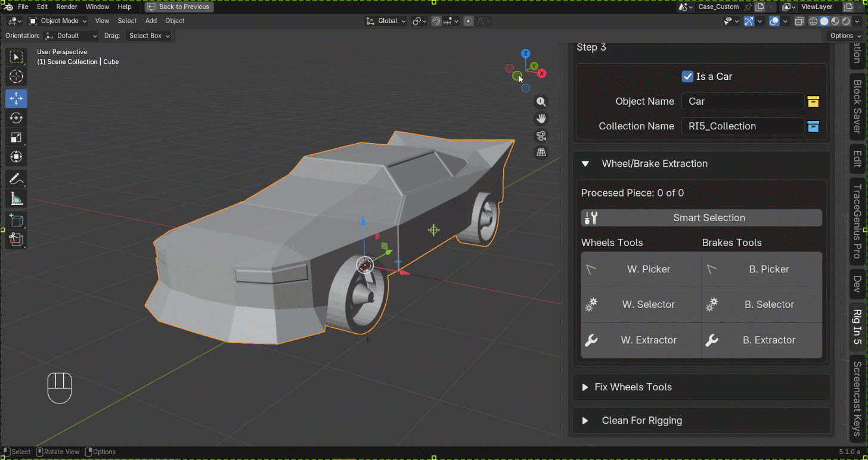Toggle camera view icon

tap(541, 135)
